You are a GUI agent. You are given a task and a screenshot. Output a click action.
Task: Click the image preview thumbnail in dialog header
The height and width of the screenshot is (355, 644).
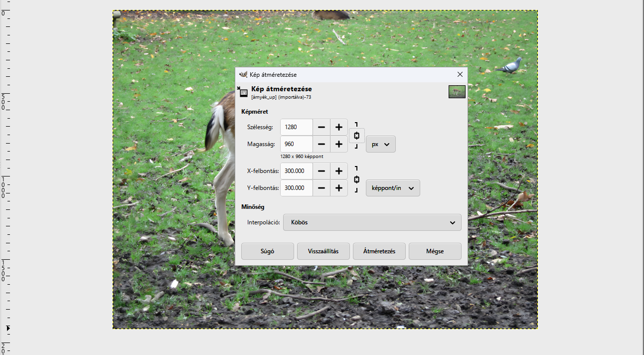(457, 92)
